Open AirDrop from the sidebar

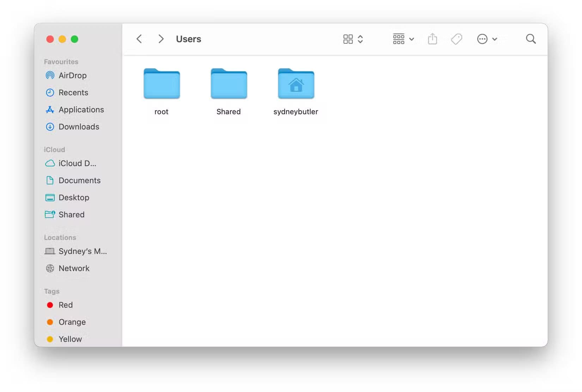[x=72, y=75]
